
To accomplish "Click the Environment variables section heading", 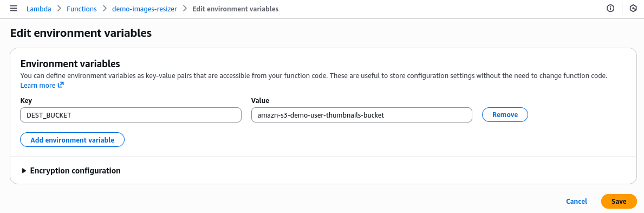I will pos(70,64).
